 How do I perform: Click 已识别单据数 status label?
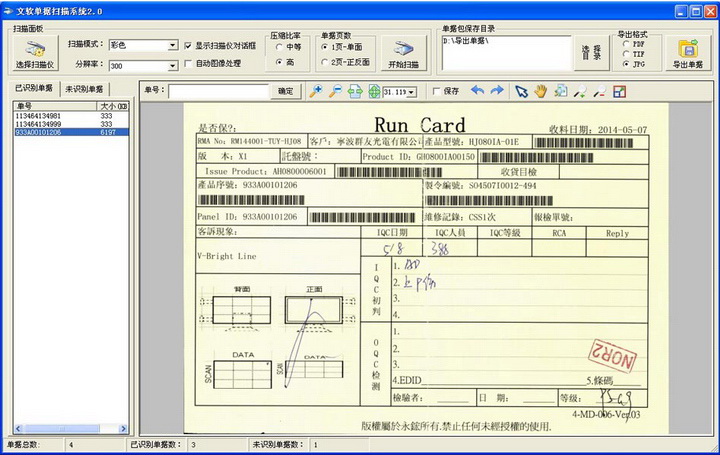pyautogui.click(x=156, y=444)
